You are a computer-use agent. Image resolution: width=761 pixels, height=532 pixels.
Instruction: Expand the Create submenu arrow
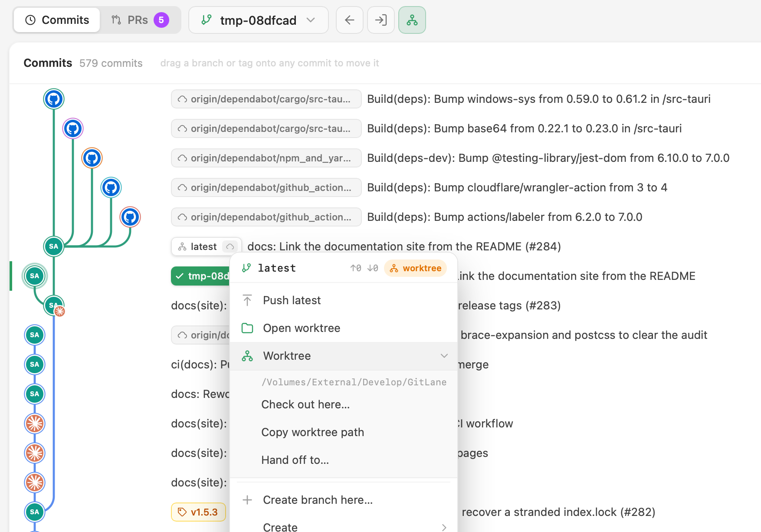coord(444,527)
